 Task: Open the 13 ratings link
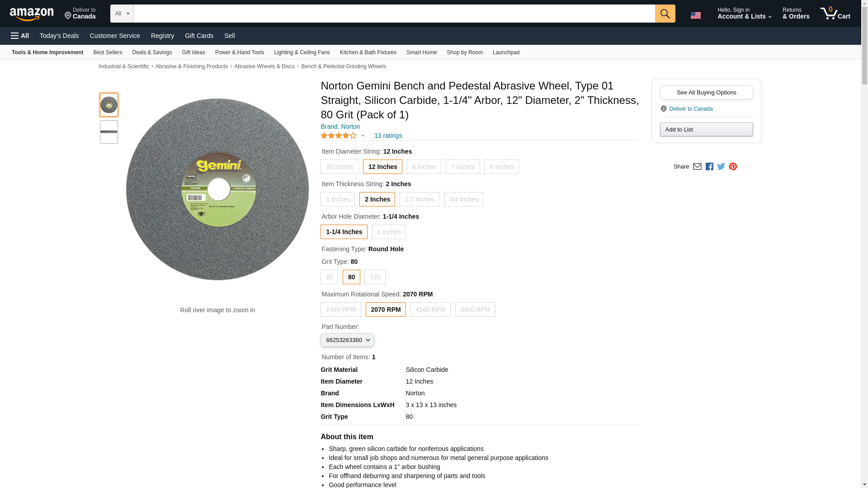click(x=388, y=136)
